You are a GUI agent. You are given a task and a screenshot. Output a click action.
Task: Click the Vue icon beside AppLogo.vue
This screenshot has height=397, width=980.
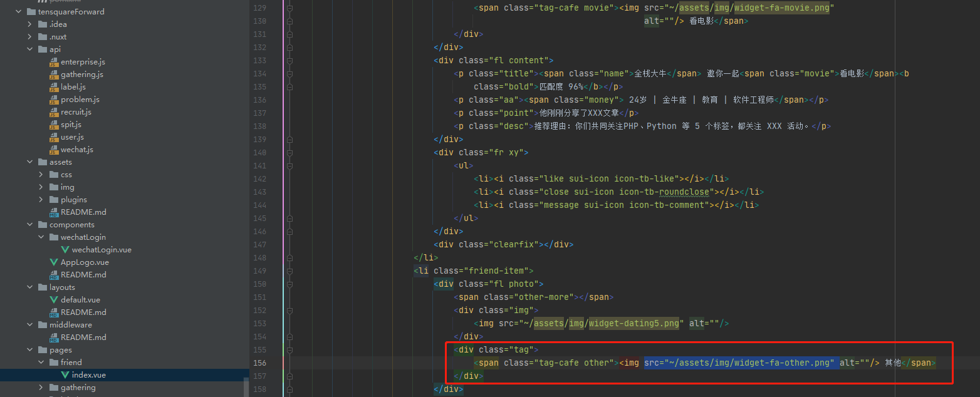point(54,262)
